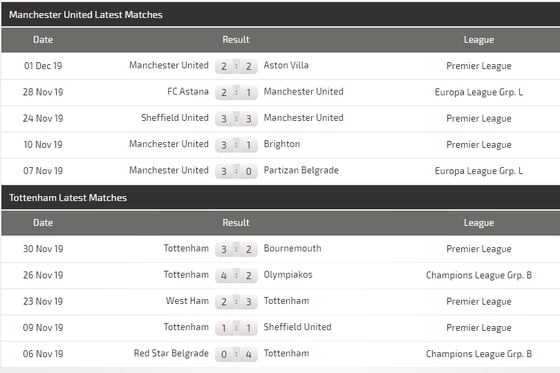Click Champions League Grp. B for 26 Nov 19
Screen dimensions: 560x373
(479, 275)
